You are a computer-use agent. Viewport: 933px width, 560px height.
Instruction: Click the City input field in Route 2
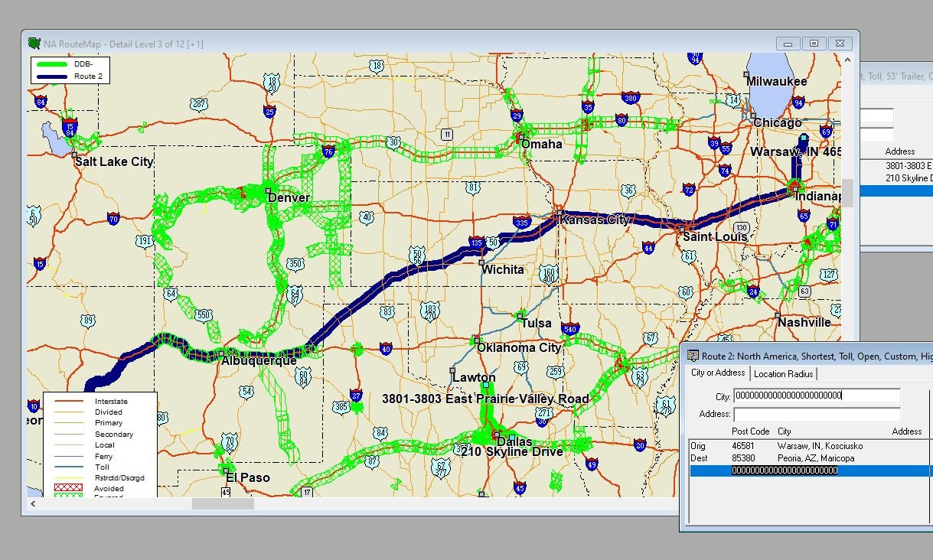click(x=817, y=396)
